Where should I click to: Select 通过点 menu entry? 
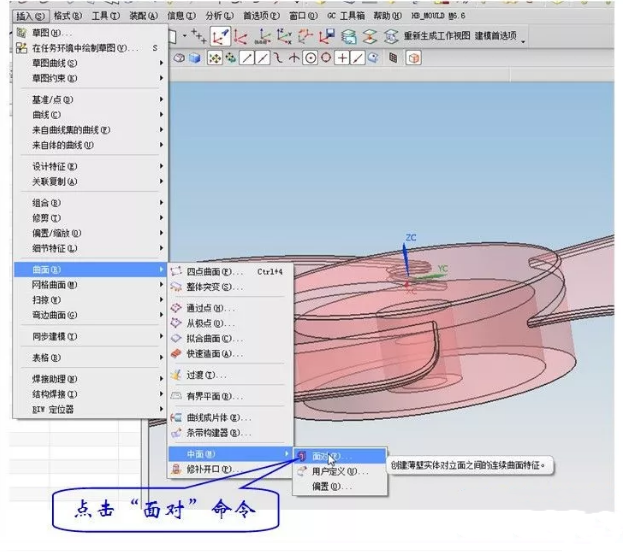[230, 308]
